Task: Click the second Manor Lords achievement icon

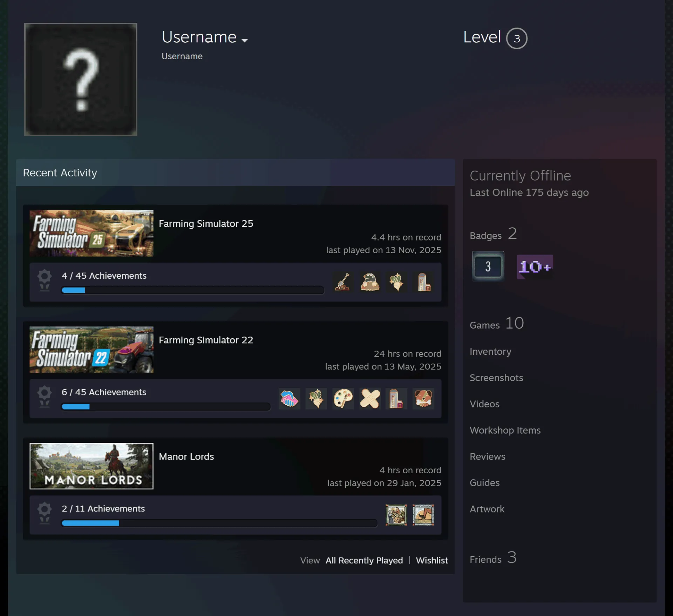Action: coord(423,515)
